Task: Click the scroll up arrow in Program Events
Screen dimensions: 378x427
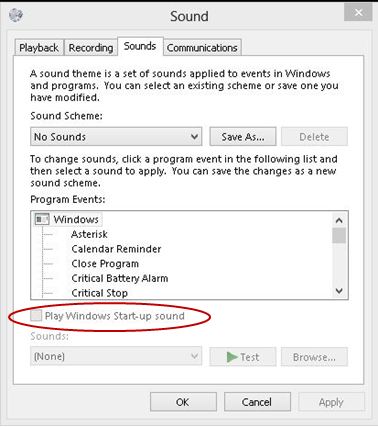Action: coord(339,220)
